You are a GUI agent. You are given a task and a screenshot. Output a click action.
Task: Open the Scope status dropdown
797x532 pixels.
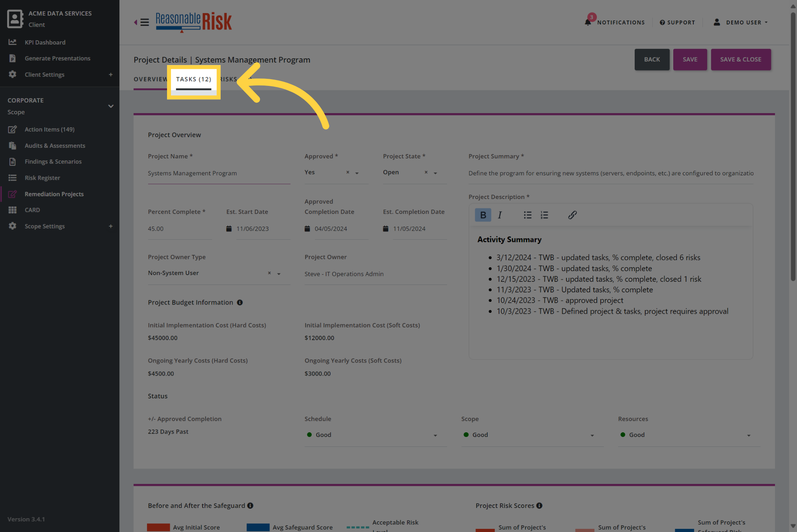532,435
